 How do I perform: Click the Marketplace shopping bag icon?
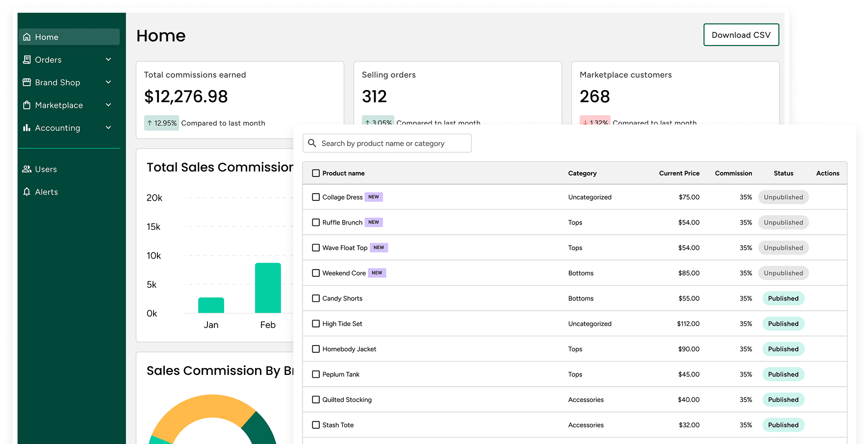click(x=27, y=105)
